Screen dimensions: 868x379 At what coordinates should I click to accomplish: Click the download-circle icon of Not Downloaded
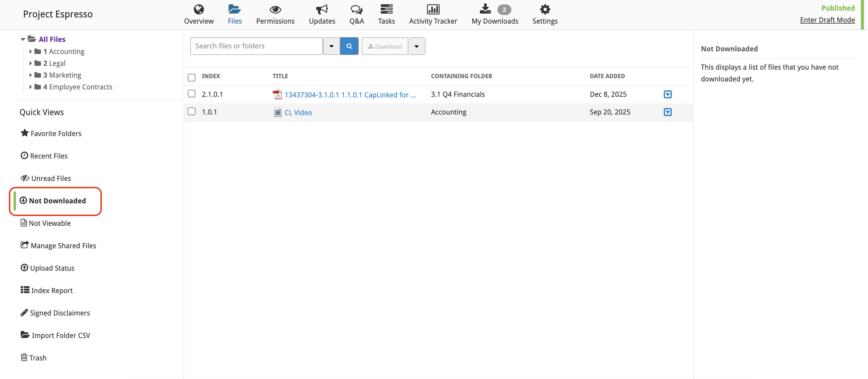(x=23, y=200)
